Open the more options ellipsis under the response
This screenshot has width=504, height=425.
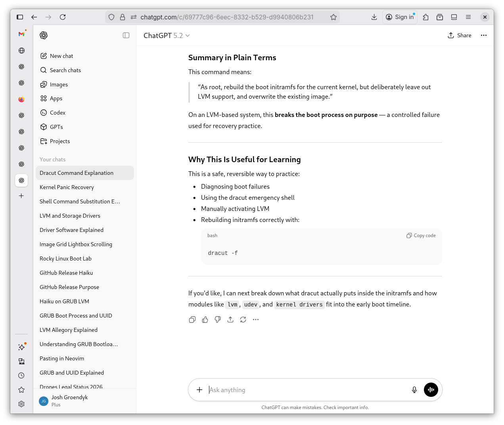[x=256, y=320]
